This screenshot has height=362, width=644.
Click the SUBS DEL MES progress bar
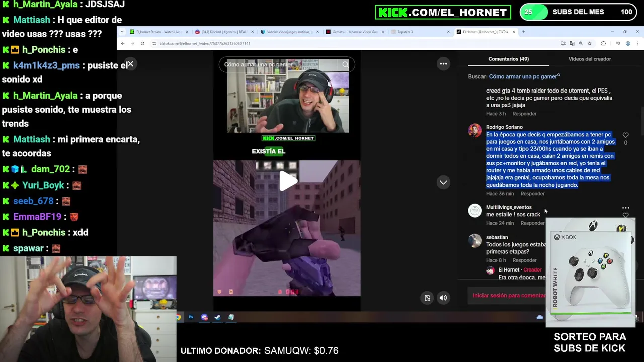[578, 12]
